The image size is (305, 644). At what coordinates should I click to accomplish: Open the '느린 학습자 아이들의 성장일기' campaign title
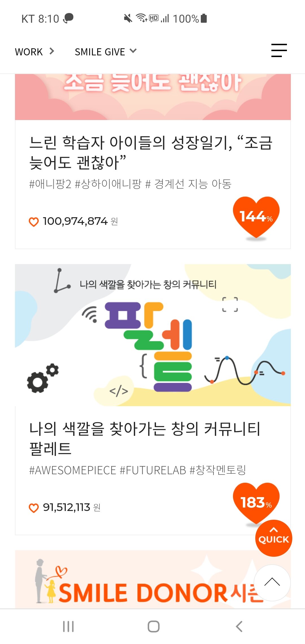151,153
